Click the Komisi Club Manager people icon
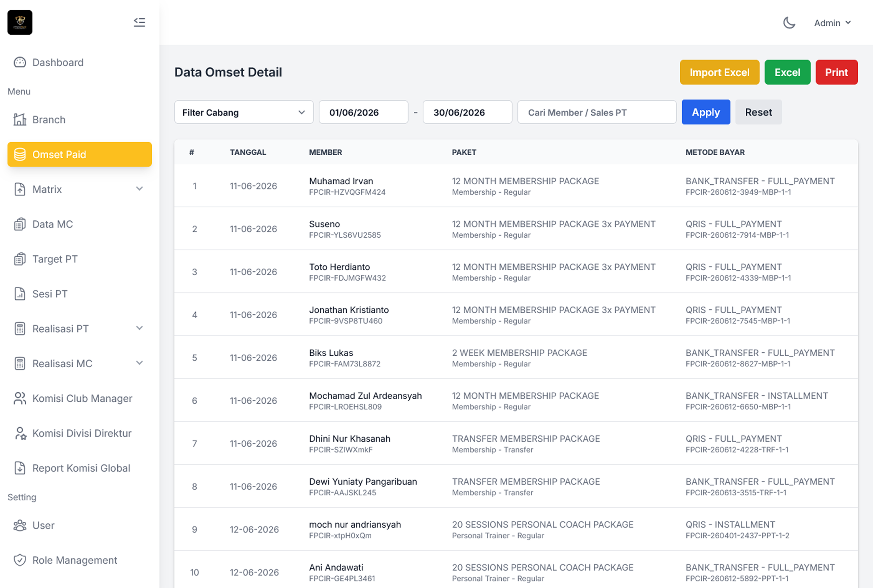Viewport: 873px width, 588px height. (20, 398)
